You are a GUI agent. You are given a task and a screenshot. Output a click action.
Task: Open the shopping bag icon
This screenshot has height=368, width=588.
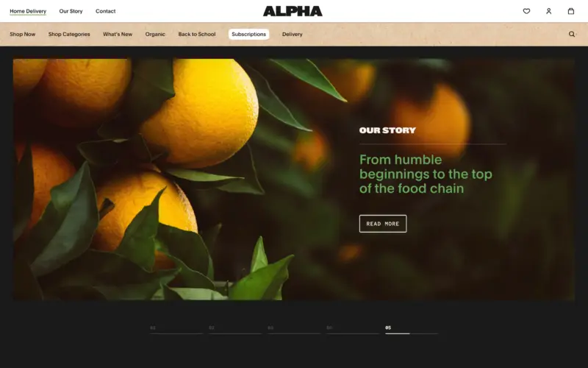tap(571, 11)
